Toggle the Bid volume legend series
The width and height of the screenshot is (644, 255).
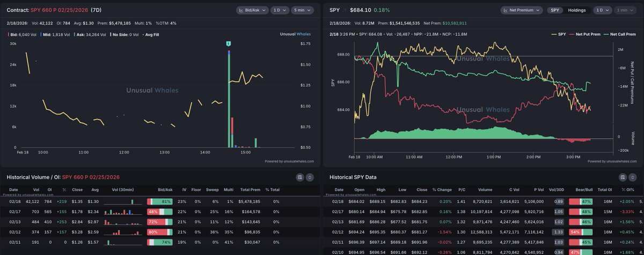coord(23,34)
